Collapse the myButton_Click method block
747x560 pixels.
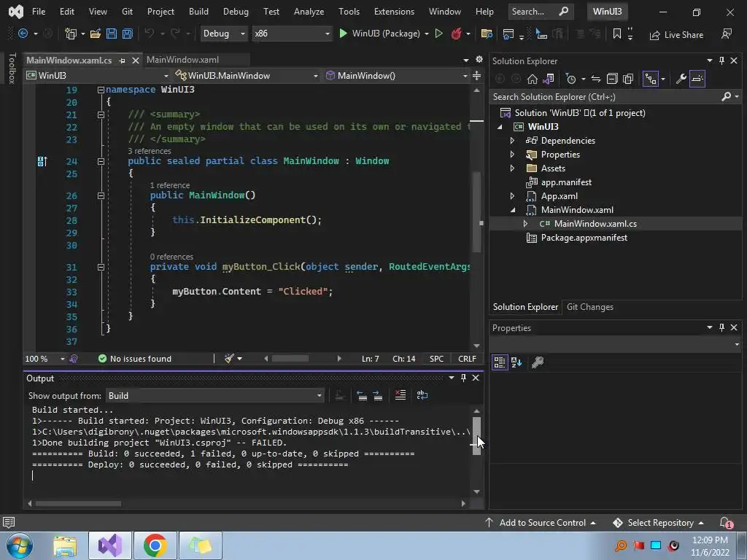point(101,267)
